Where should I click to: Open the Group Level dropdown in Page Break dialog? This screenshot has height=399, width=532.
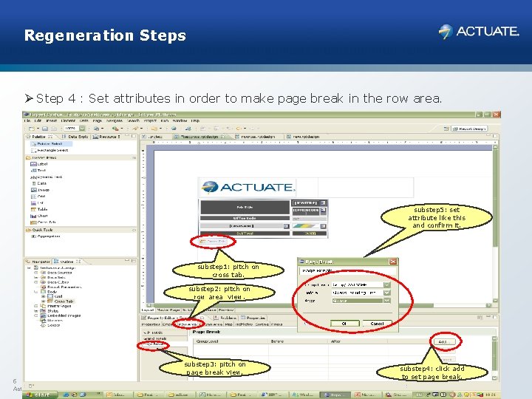pyautogui.click(x=386, y=285)
